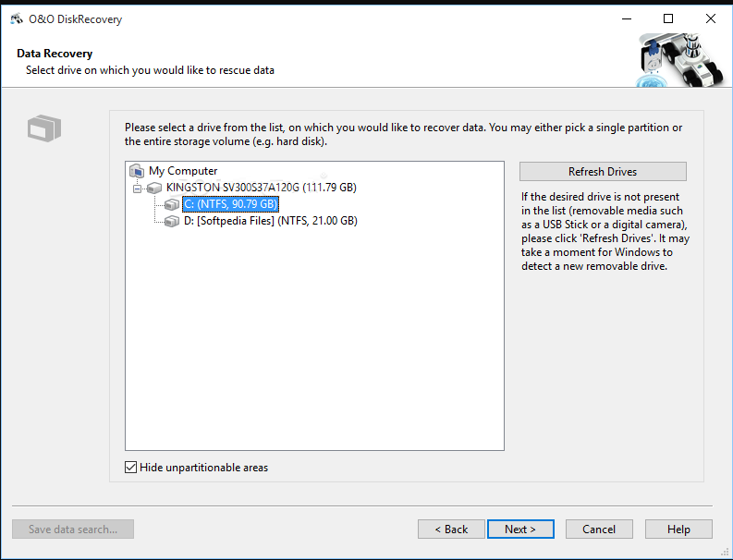Select D: [Softpedia Files] partition

pyautogui.click(x=270, y=221)
